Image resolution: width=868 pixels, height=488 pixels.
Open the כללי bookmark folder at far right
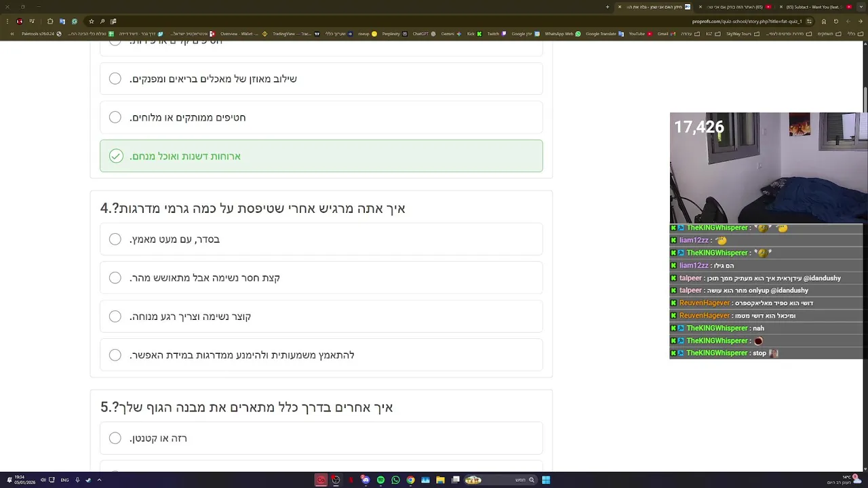coord(856,34)
